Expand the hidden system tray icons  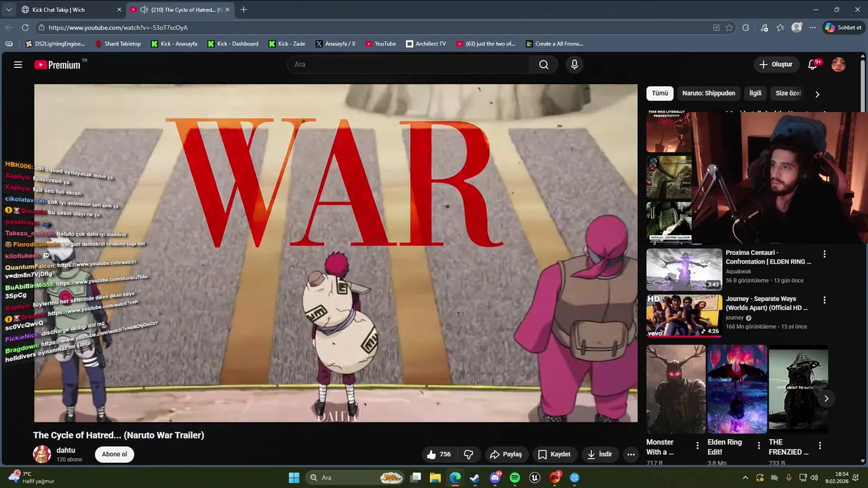pyautogui.click(x=745, y=478)
